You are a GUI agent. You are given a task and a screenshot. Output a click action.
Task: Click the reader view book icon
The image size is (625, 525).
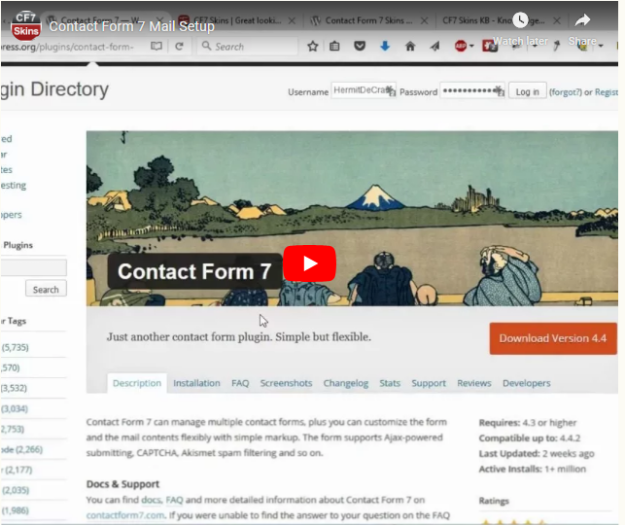click(x=156, y=47)
